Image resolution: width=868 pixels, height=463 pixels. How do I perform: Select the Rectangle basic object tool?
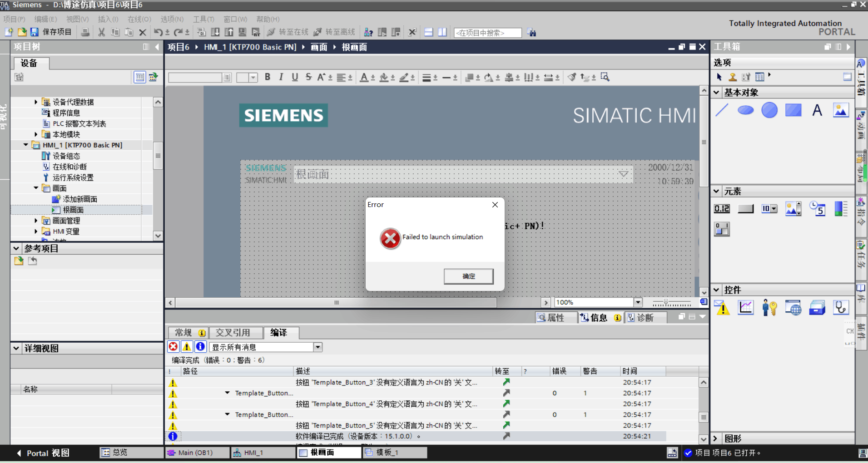pos(793,110)
